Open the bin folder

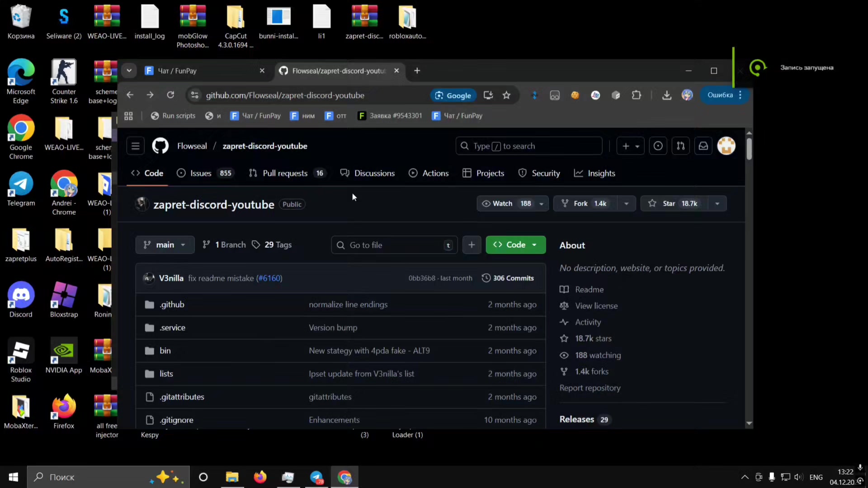[165, 351]
